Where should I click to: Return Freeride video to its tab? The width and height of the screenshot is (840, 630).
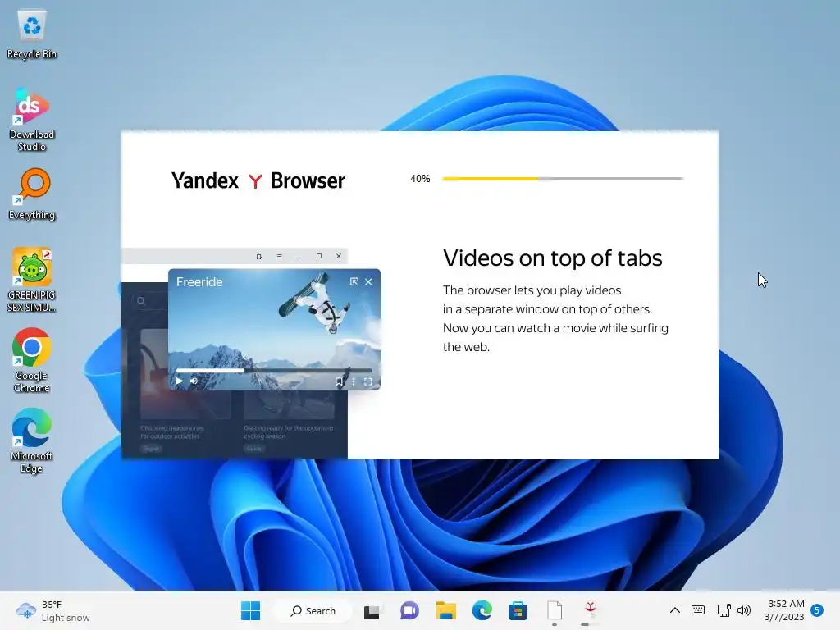[354, 281]
